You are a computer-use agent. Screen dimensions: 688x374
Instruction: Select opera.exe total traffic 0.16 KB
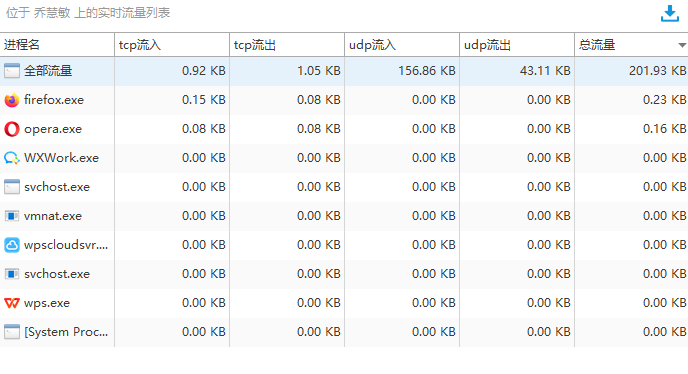(664, 129)
